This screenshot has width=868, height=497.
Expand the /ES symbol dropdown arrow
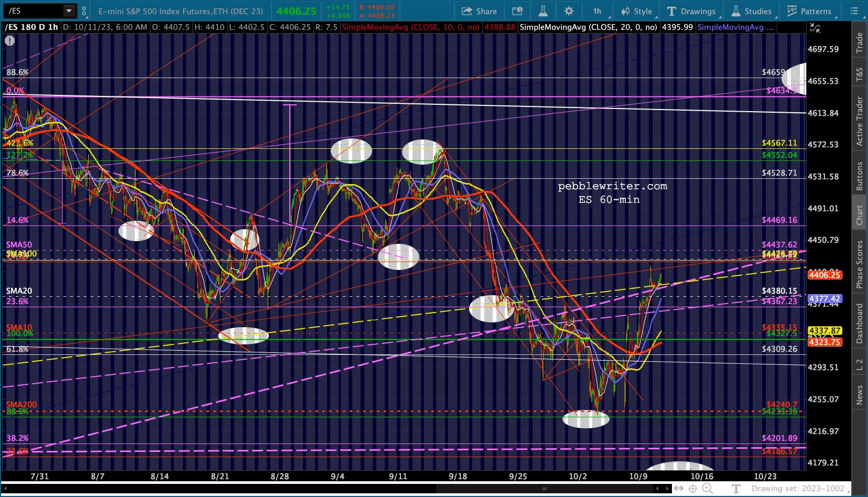(x=69, y=11)
